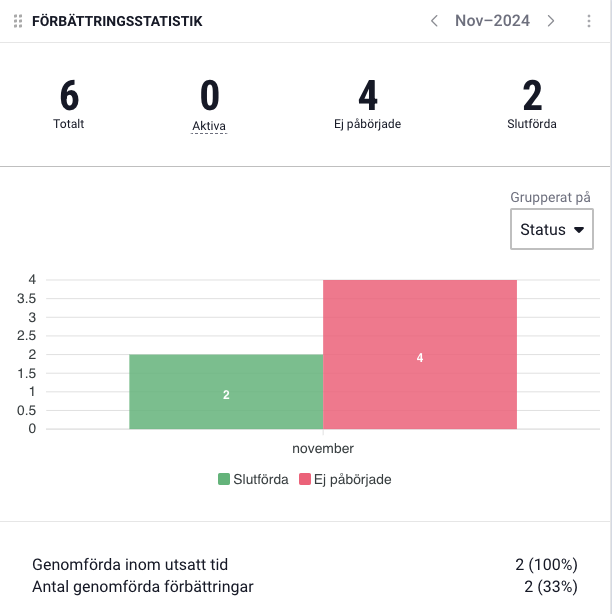
Task: Click the Antal genomförda förbättringar row
Action: pyautogui.click(x=142, y=587)
